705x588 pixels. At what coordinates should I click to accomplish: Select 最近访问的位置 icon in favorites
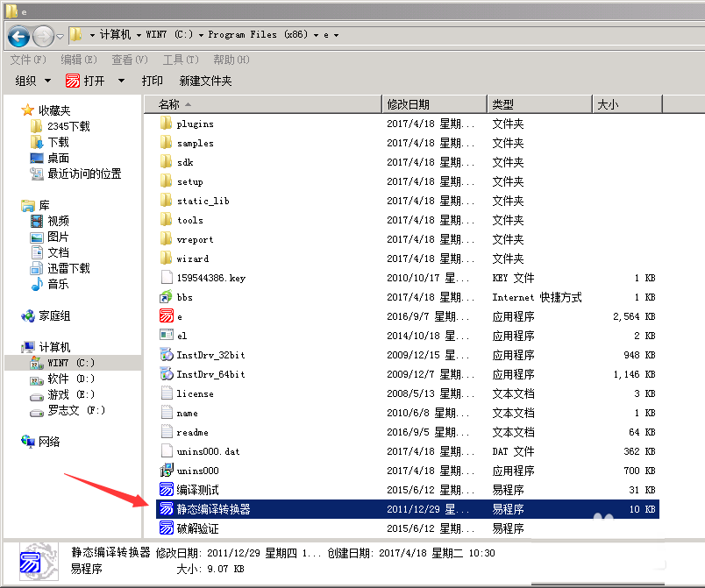(37, 174)
